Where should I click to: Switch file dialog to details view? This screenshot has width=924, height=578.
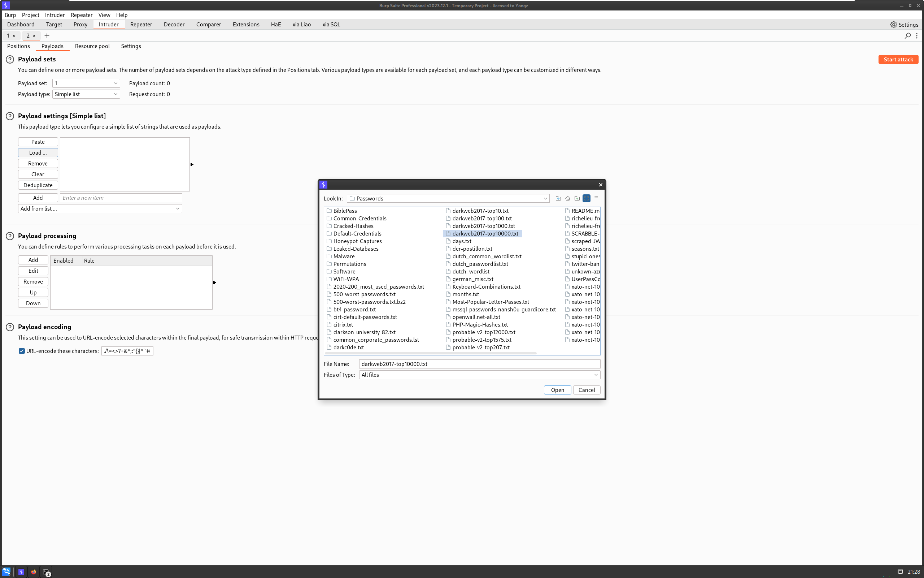click(x=596, y=198)
